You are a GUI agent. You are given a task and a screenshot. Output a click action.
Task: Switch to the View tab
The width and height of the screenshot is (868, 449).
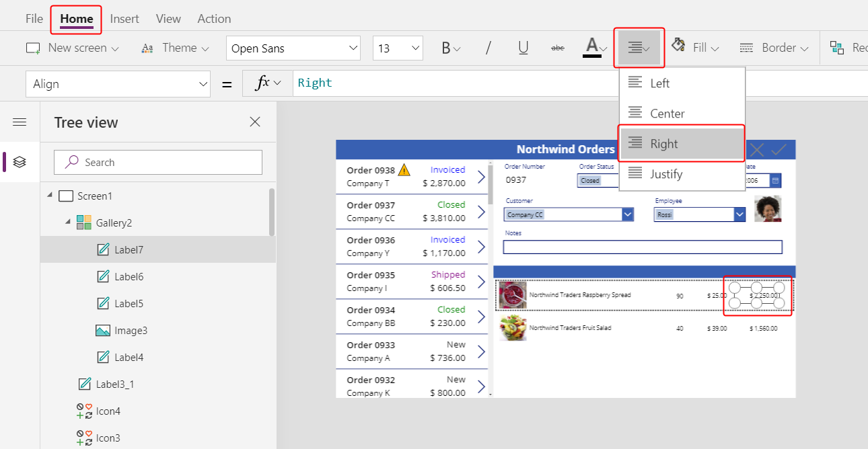click(168, 19)
